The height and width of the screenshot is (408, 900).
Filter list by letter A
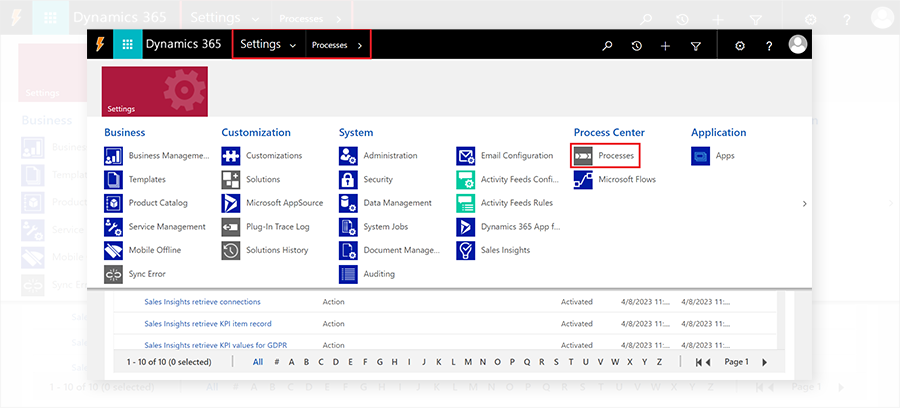292,362
